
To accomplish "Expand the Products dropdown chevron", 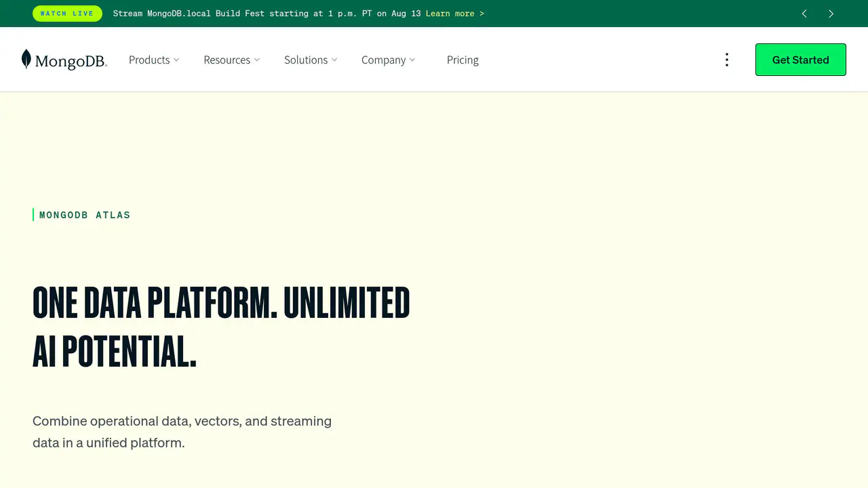I will [176, 60].
